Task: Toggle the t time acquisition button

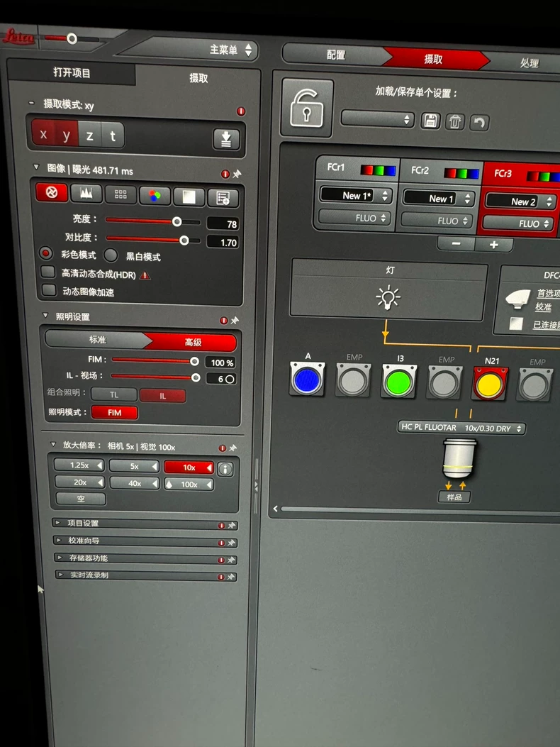Action: (x=113, y=136)
